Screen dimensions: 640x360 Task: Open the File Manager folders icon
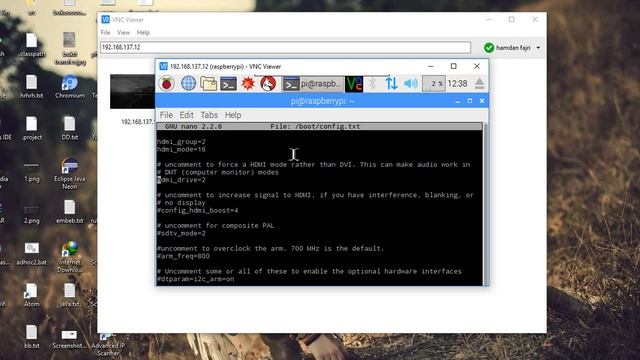click(x=208, y=84)
